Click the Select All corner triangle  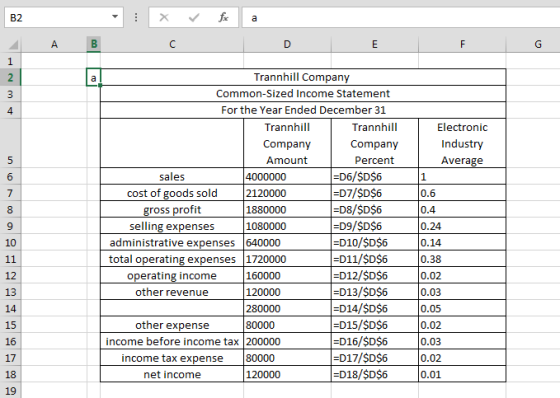tap(13, 44)
